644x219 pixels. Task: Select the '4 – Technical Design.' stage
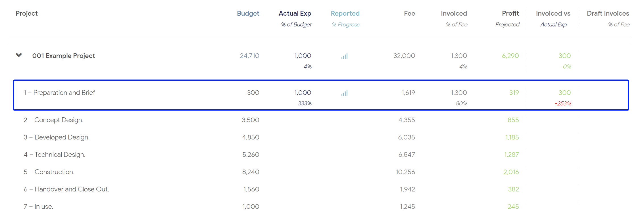tap(55, 155)
